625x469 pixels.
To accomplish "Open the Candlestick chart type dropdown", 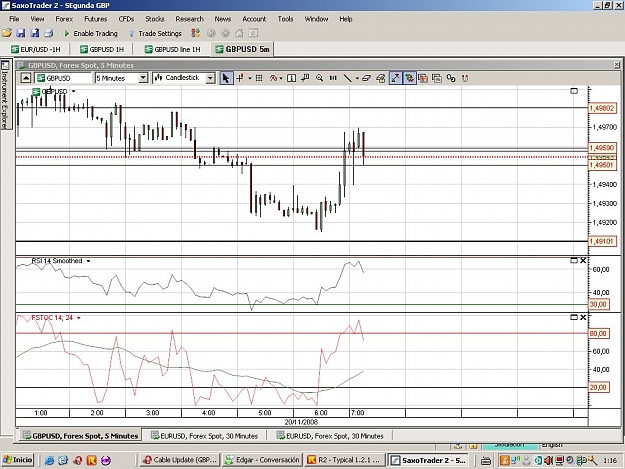I will [x=210, y=78].
